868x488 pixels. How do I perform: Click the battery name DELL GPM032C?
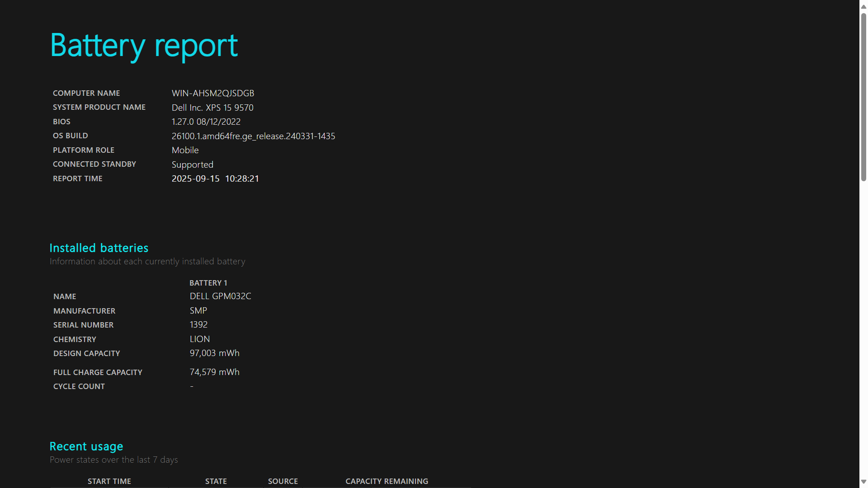click(x=220, y=296)
